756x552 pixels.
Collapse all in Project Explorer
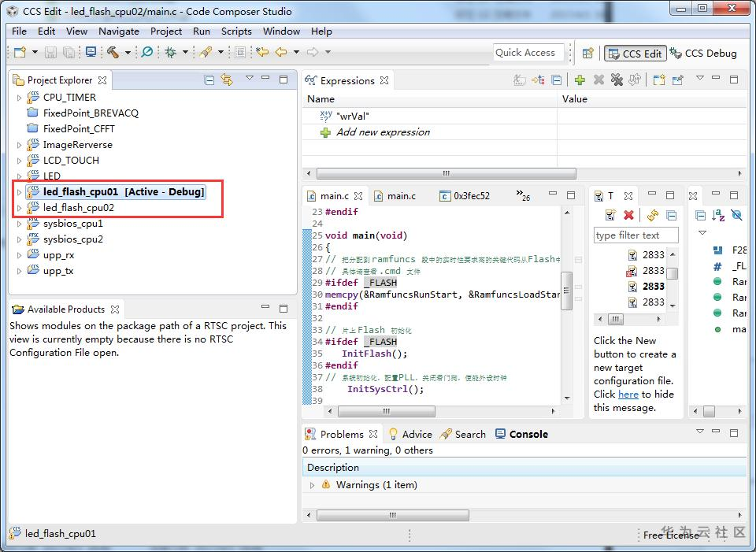[209, 80]
